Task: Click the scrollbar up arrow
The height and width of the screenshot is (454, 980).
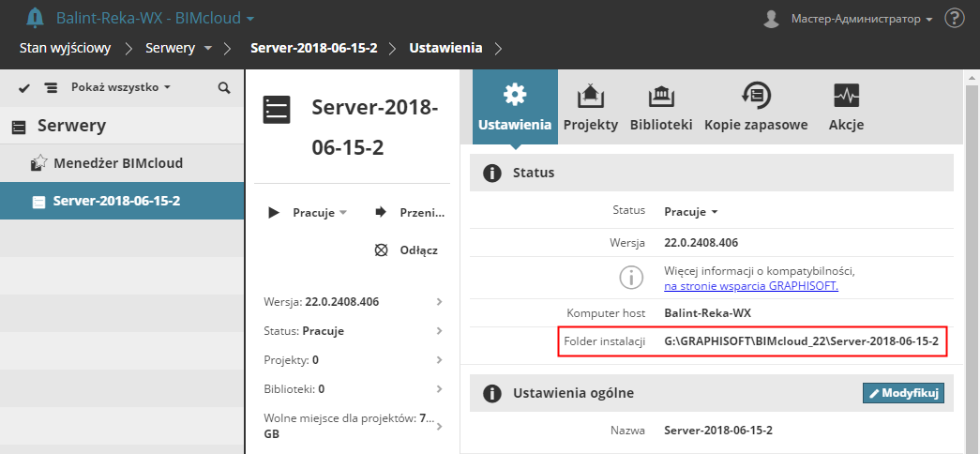Action: pyautogui.click(x=972, y=78)
